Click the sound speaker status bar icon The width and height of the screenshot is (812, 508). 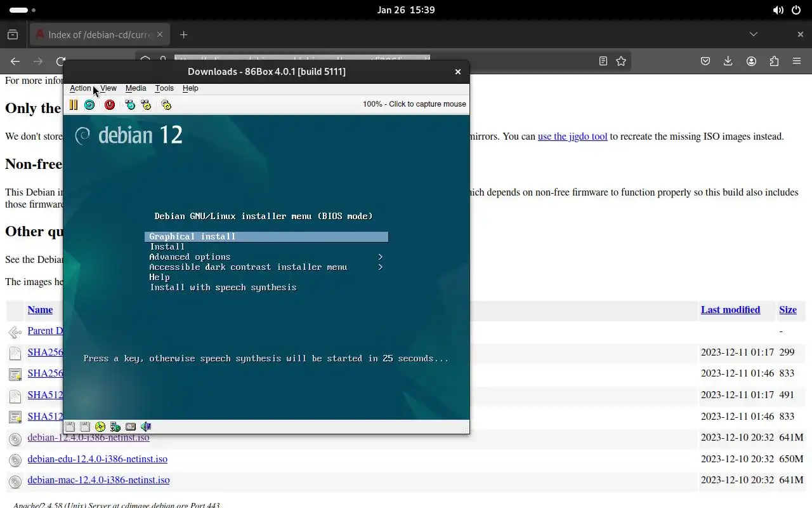(146, 427)
